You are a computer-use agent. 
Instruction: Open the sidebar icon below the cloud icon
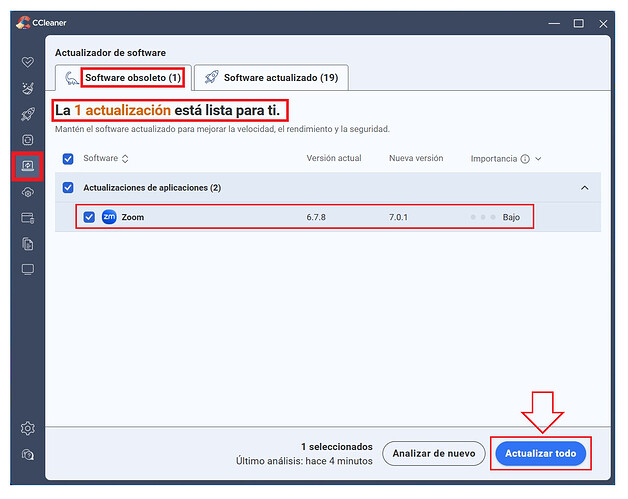coord(28,218)
